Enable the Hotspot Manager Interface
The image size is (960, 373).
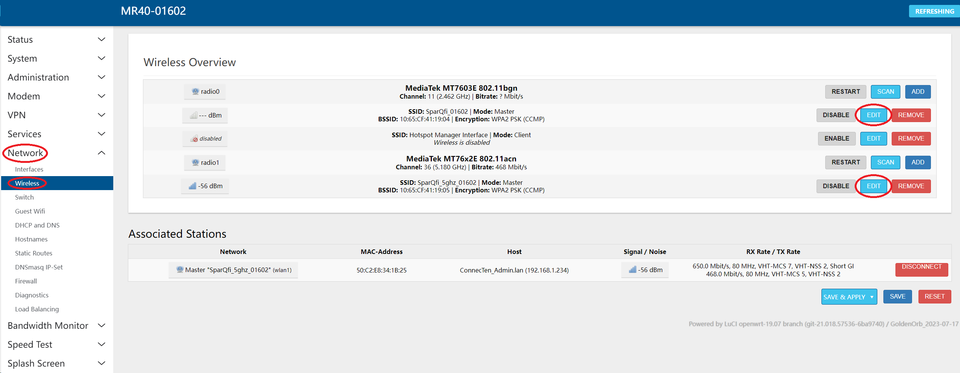836,138
